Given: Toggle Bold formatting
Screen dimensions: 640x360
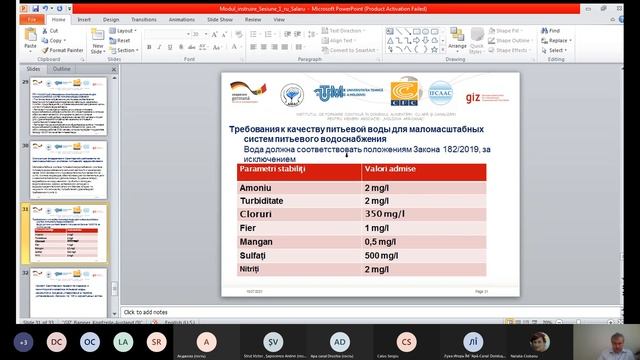Looking at the screenshot, I should pos(149,47).
